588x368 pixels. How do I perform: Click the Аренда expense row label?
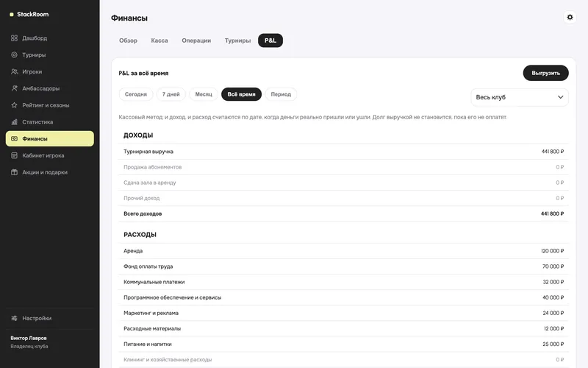click(133, 251)
